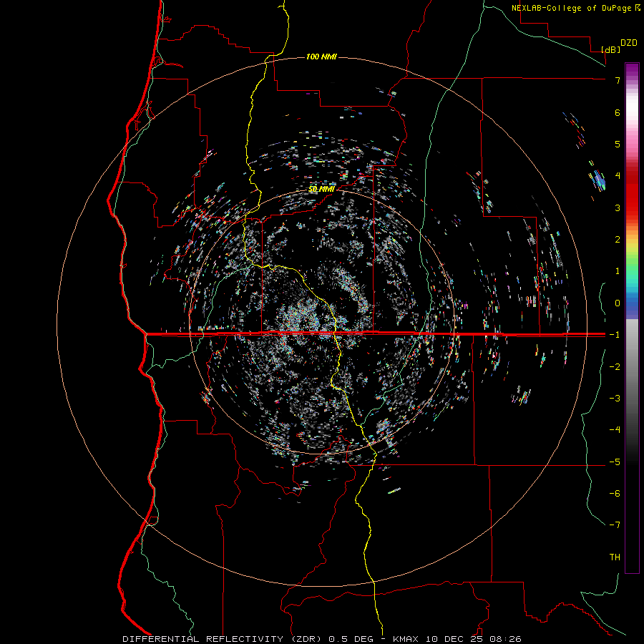644x644 pixels.
Task: Click the KMAX station identifier in the caption
Action: pos(406,639)
